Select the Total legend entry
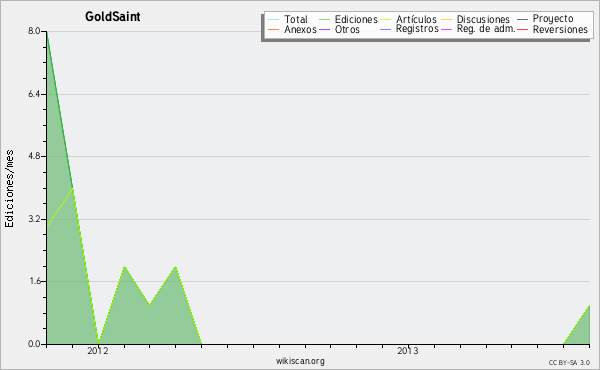 tap(296, 19)
